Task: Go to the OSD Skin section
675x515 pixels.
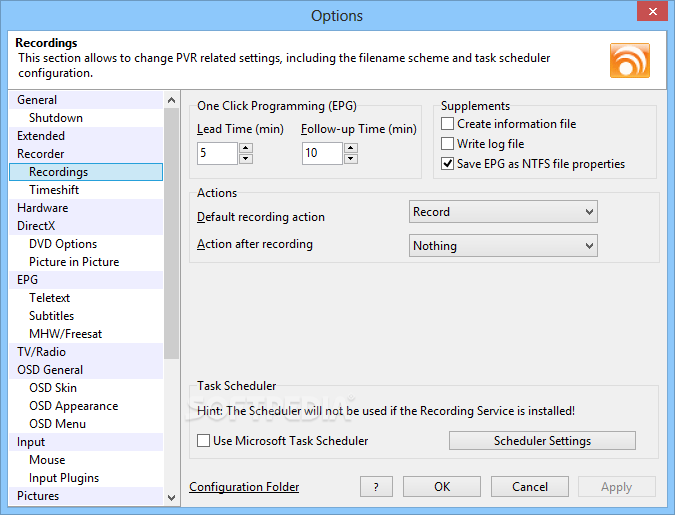Action: (53, 388)
